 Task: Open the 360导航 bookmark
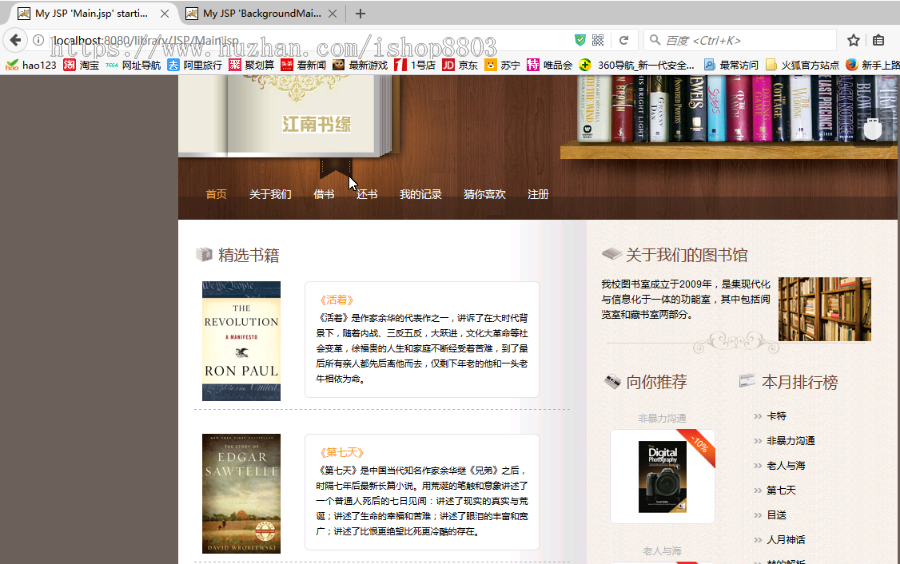(637, 65)
